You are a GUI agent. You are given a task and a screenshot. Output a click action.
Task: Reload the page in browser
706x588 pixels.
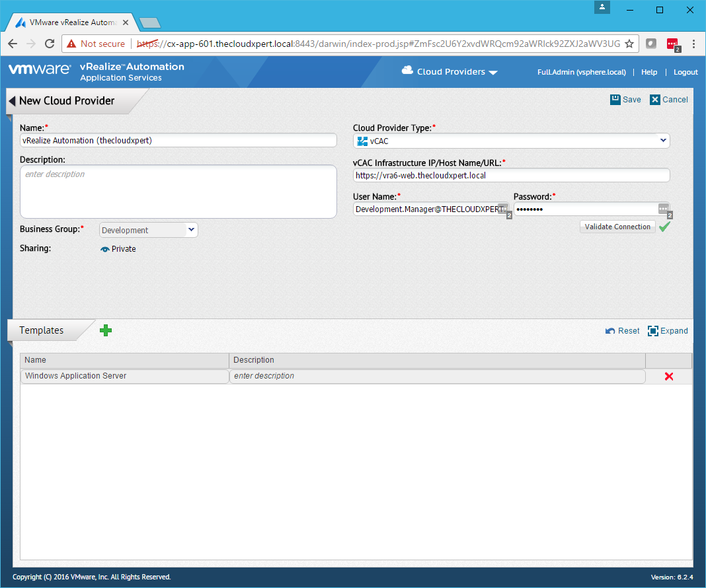pyautogui.click(x=49, y=44)
